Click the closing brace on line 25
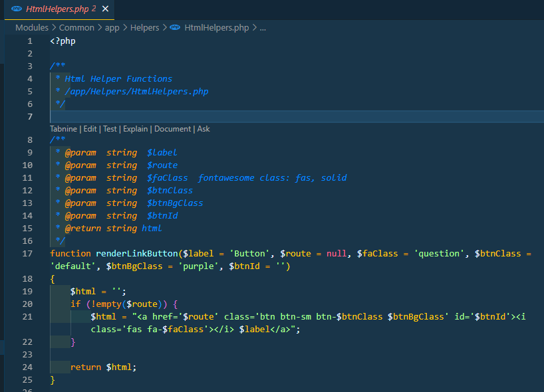This screenshot has width=544, height=392. (x=53, y=380)
